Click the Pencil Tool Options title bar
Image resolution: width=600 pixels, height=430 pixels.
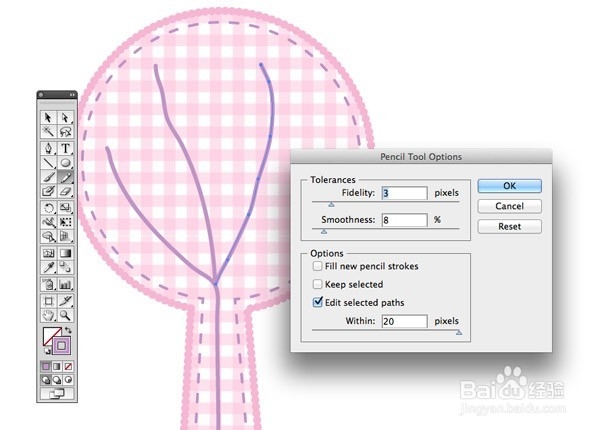[421, 156]
